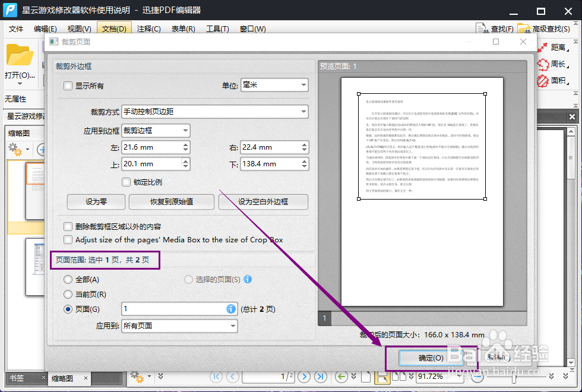Enable Adjust size of Media Box checkbox
The image size is (582, 392).
68,240
